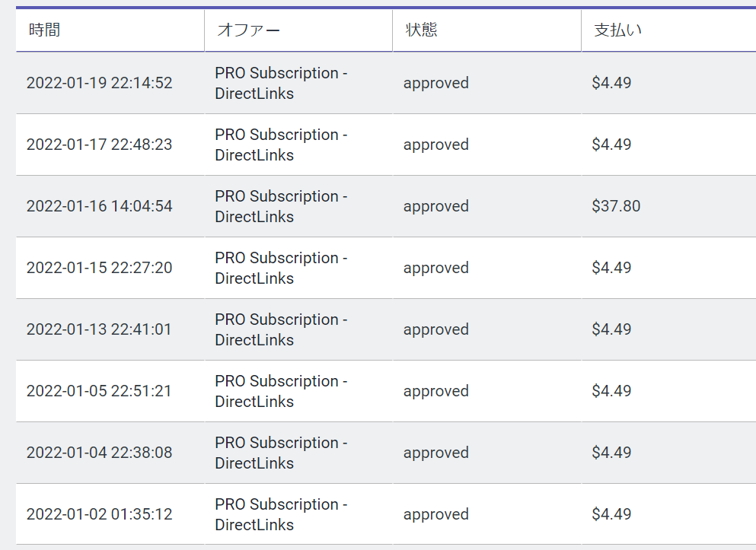Viewport: 756px width, 550px height.
Task: Click PRO Subscription offer in 2022-01-04 row
Action: [x=281, y=453]
